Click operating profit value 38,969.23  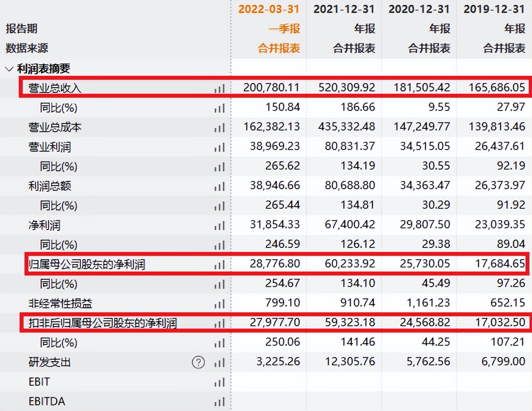[x=275, y=146]
